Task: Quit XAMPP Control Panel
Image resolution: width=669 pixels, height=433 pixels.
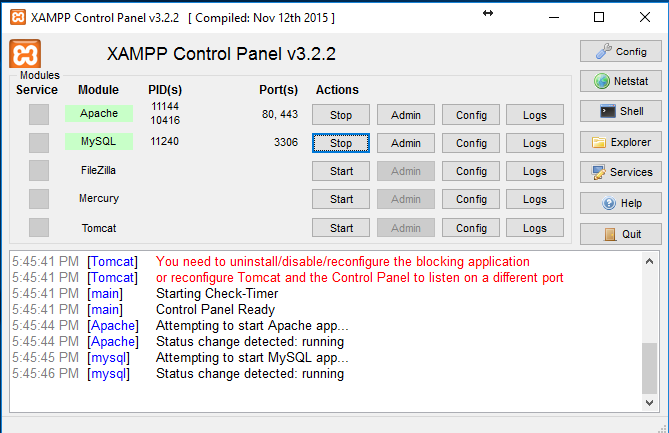Action: [x=620, y=234]
